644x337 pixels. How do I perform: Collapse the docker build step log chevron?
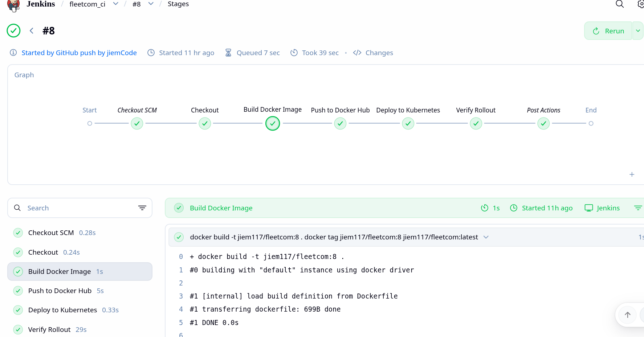pos(486,237)
